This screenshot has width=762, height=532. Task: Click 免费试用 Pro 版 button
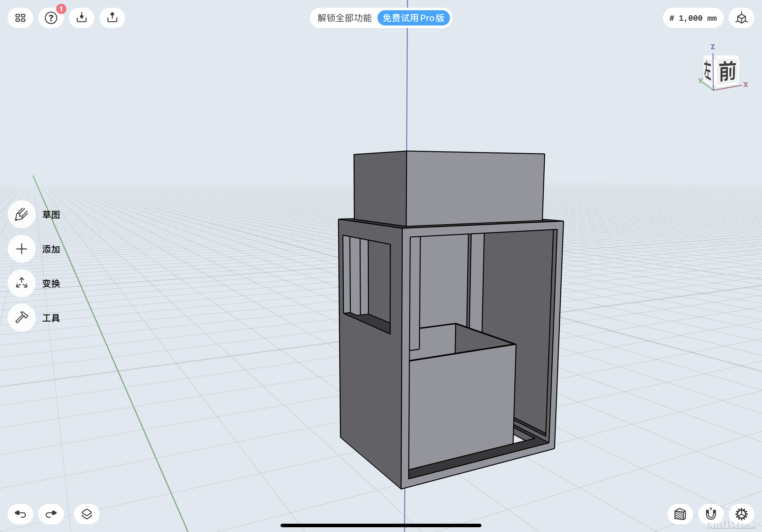click(x=413, y=18)
